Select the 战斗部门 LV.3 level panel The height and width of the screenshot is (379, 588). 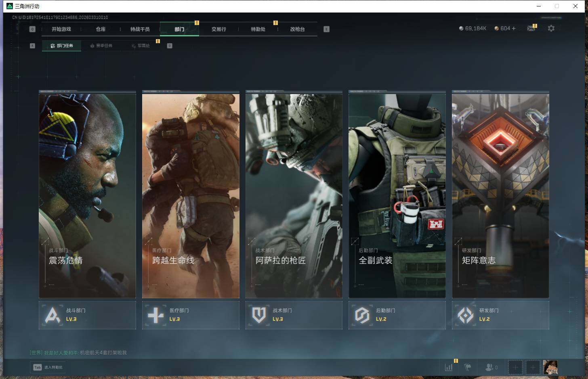[87, 315]
